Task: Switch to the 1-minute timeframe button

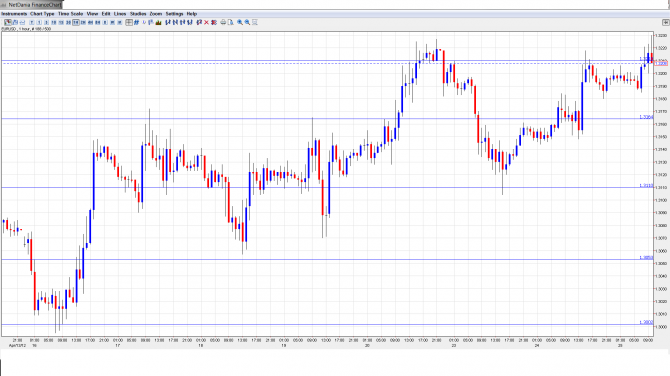Action: click(x=39, y=22)
